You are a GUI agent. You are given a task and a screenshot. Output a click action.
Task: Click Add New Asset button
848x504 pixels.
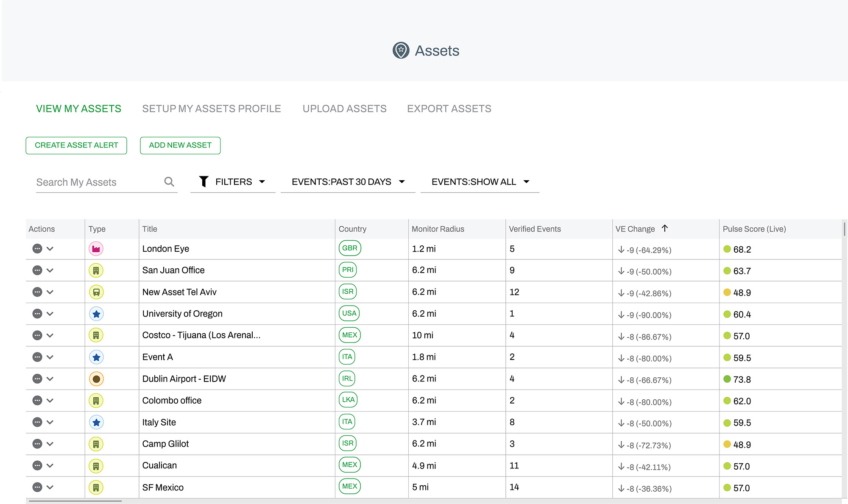click(x=180, y=145)
